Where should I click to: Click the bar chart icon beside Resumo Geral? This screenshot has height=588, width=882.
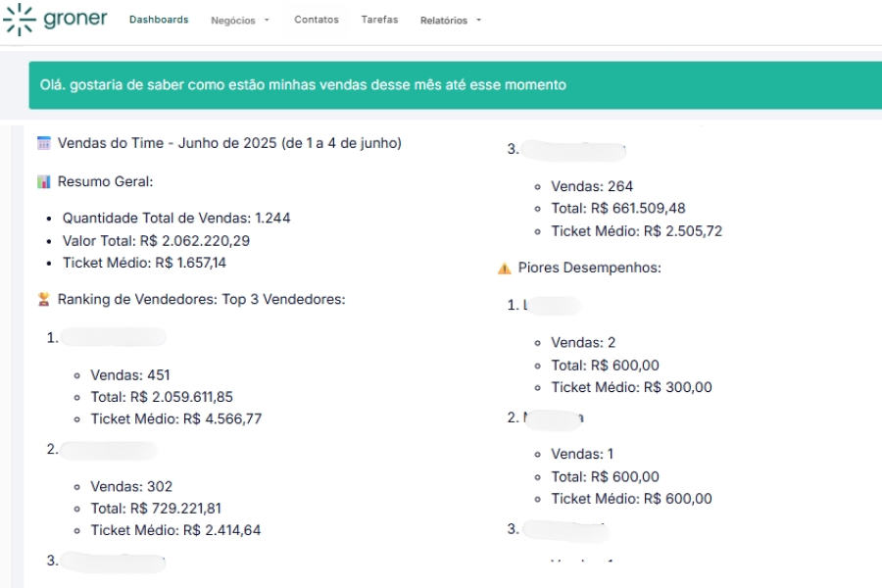point(43,181)
